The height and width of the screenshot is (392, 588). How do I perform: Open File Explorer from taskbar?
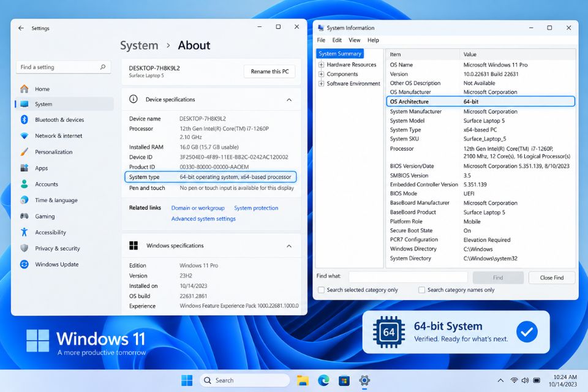click(303, 380)
